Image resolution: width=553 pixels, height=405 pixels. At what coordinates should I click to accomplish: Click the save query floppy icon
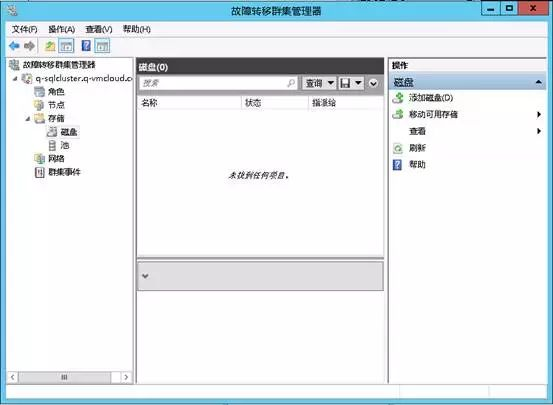point(345,83)
